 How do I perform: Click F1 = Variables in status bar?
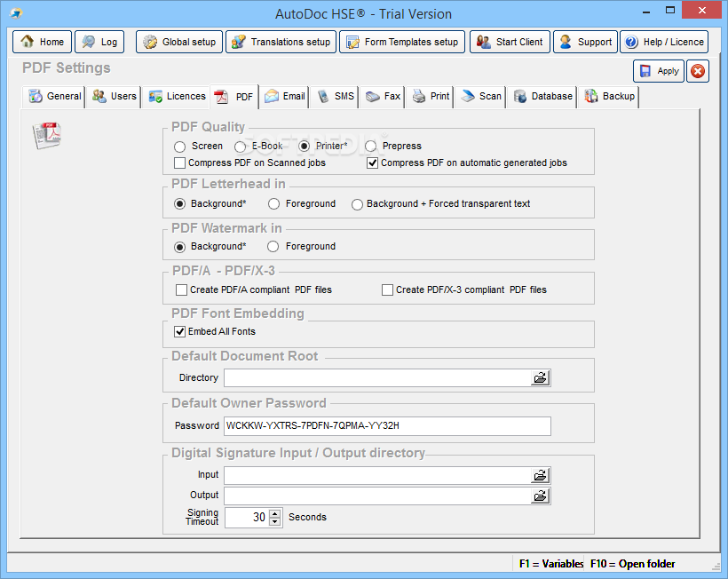tap(551, 564)
